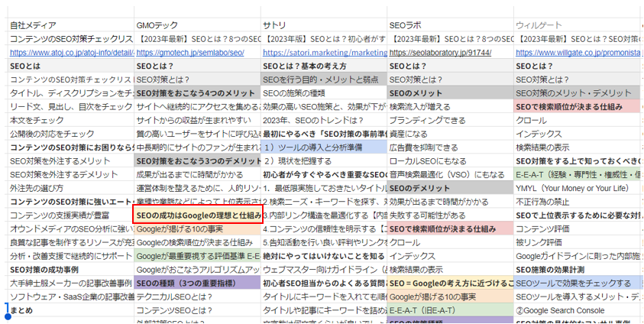Select blue cell 1）ツールの導入と分析準備

click(324, 147)
